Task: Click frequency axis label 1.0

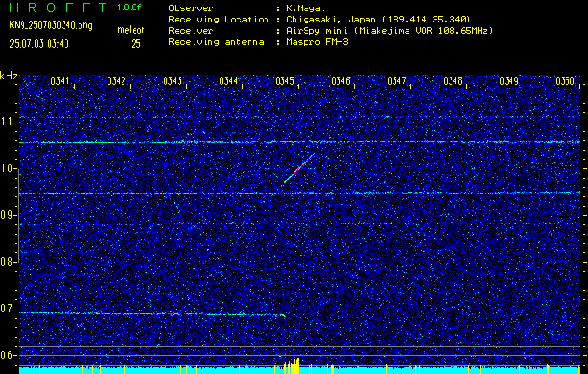Action: tap(8, 168)
